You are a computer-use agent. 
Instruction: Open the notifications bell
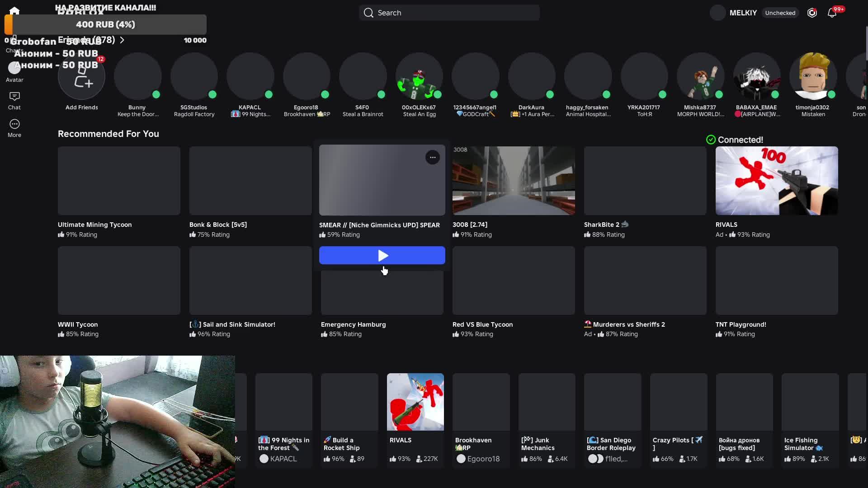click(832, 13)
